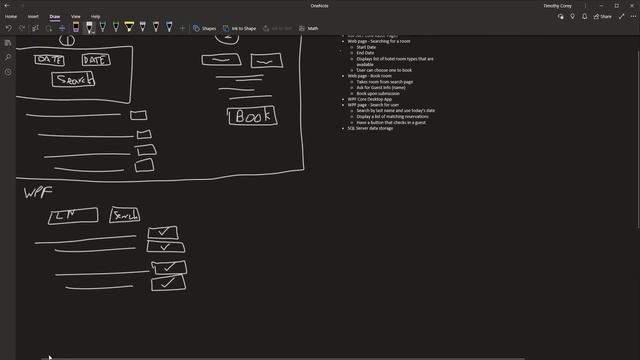The height and width of the screenshot is (360, 640).
Task: Select the orange pen
Action: click(156, 28)
